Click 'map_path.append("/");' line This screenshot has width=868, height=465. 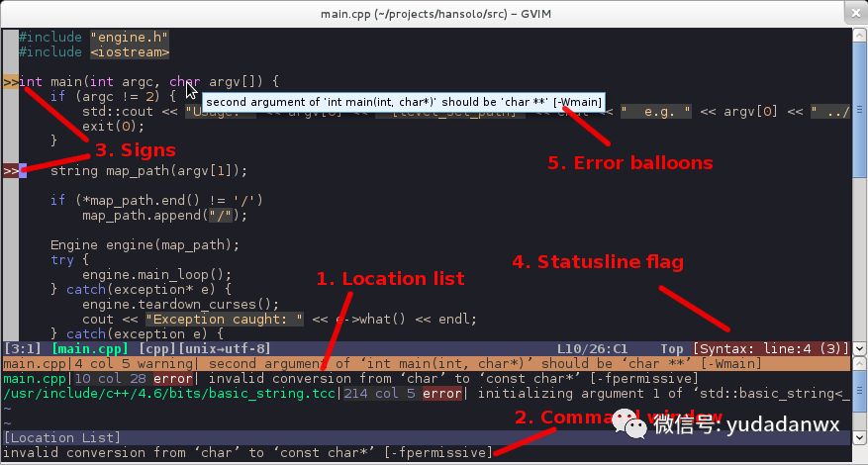pyautogui.click(x=164, y=215)
